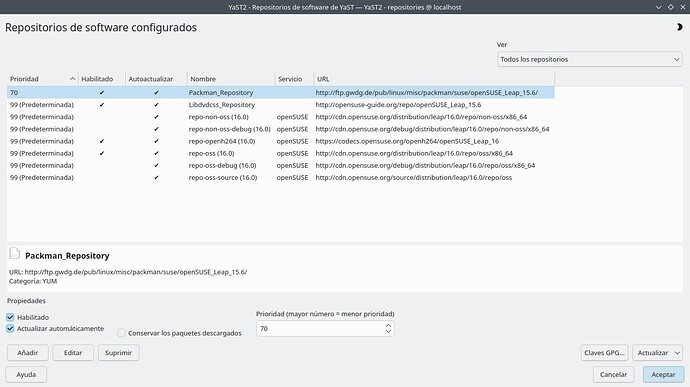
Task: Click the debug/distribution non-oss URL cell
Action: tap(432, 129)
